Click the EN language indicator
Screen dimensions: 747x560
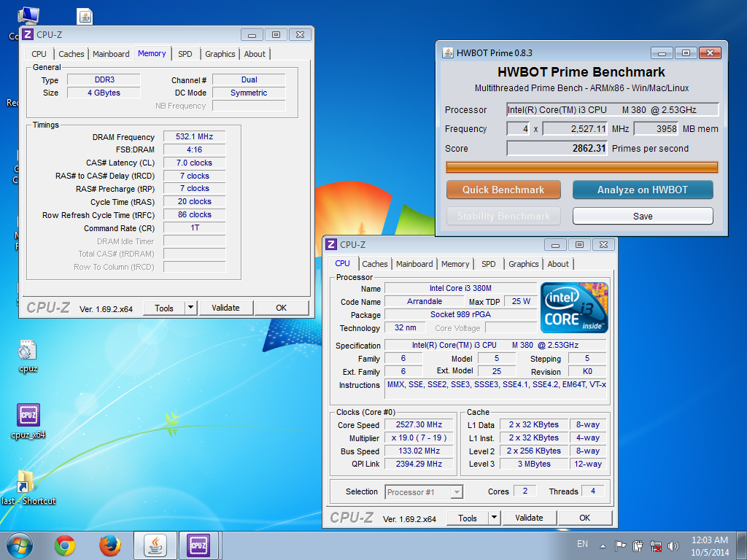pos(582,544)
